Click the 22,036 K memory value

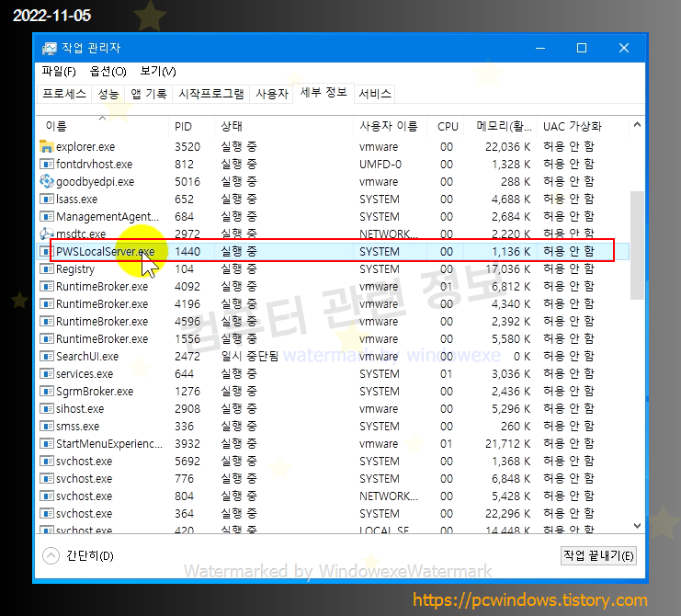507,147
